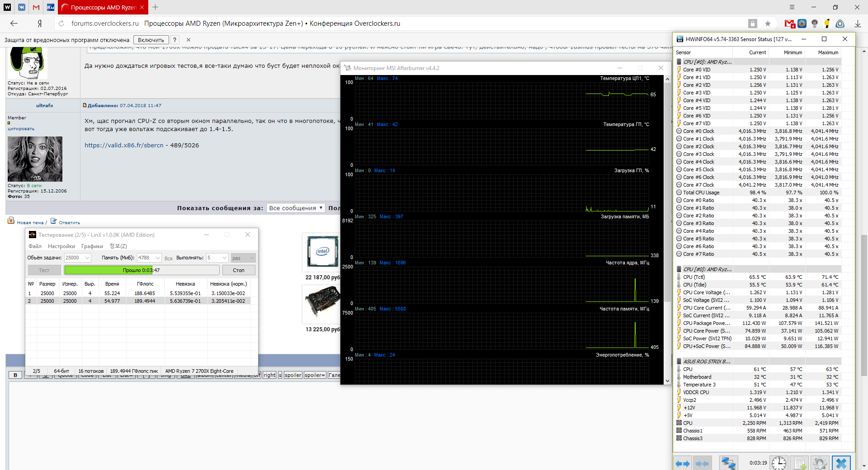Click the spoiler= BBCode button
This screenshot has height=470, width=868.
point(315,375)
